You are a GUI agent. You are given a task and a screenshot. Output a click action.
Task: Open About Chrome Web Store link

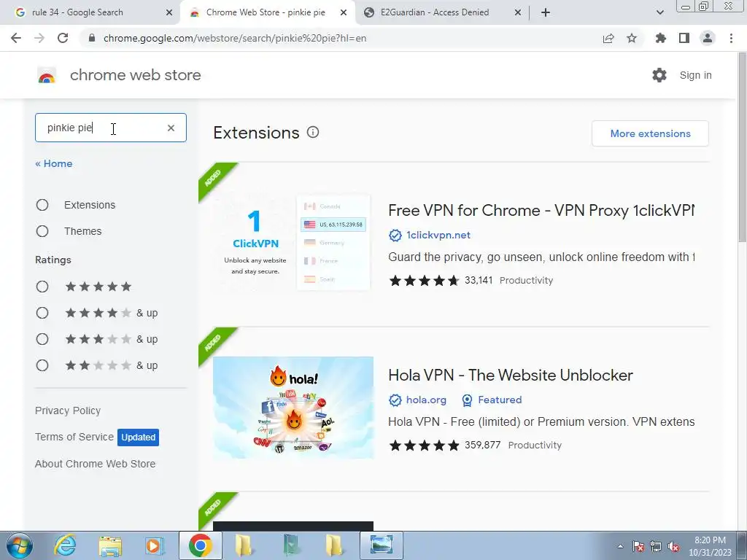pos(96,464)
